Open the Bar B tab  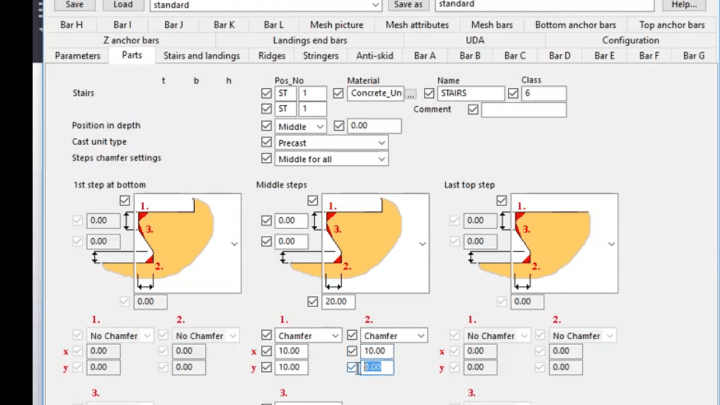[x=470, y=56]
